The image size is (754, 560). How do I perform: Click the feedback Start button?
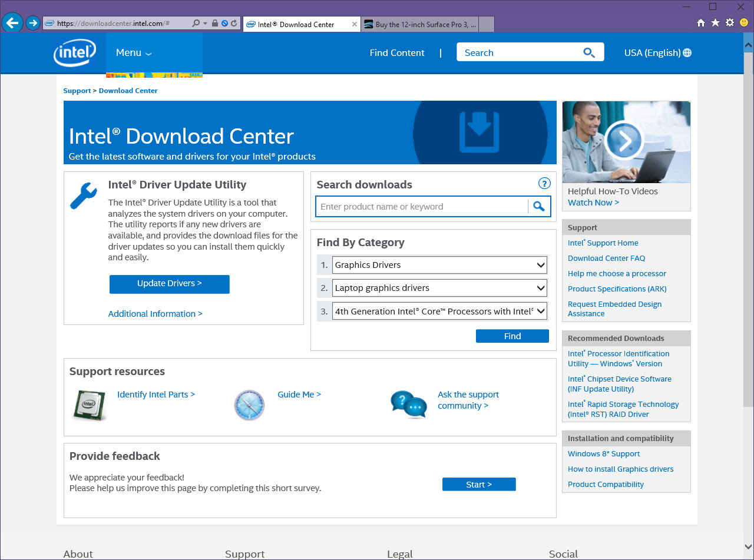tap(479, 485)
